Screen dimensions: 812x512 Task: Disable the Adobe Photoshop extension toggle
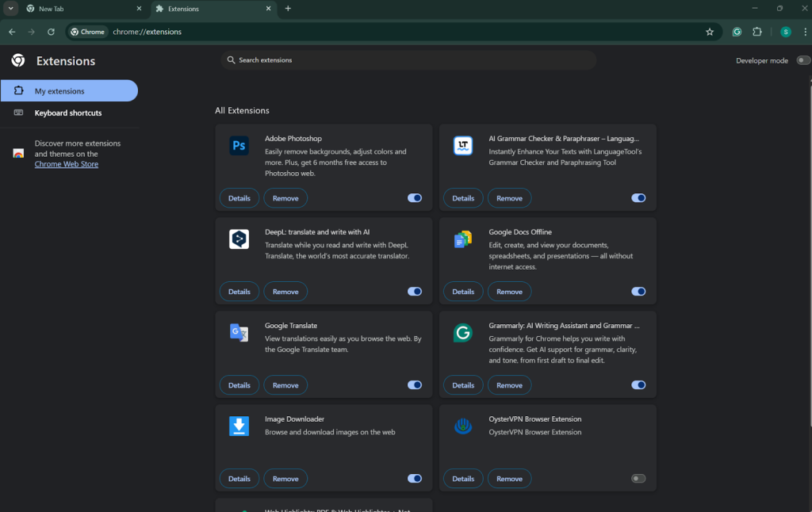click(x=415, y=198)
